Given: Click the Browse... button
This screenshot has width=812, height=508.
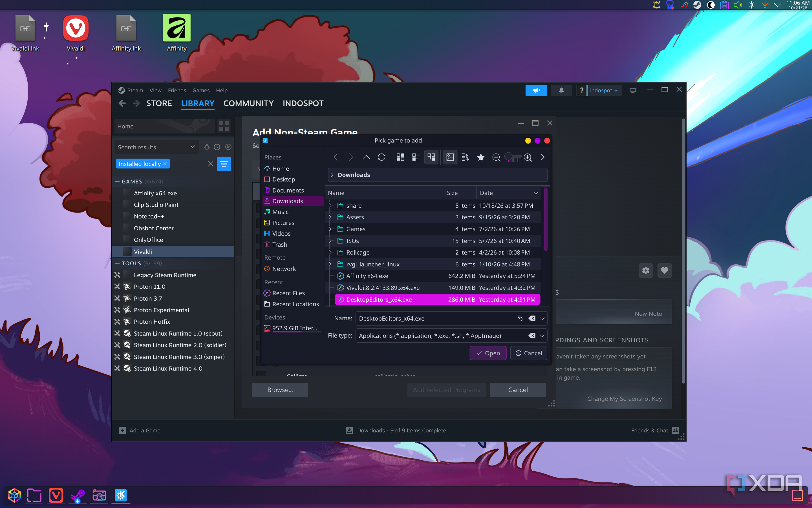Looking at the screenshot, I should [x=280, y=390].
